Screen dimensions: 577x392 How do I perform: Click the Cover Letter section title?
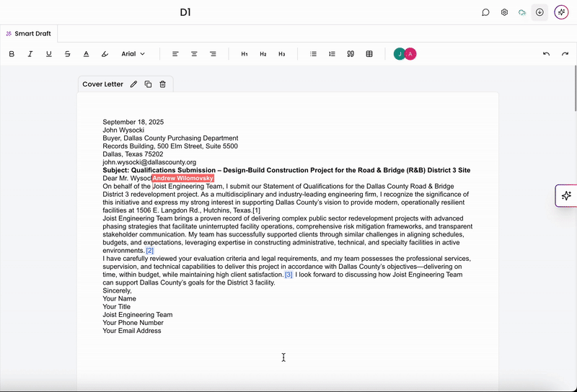point(102,84)
